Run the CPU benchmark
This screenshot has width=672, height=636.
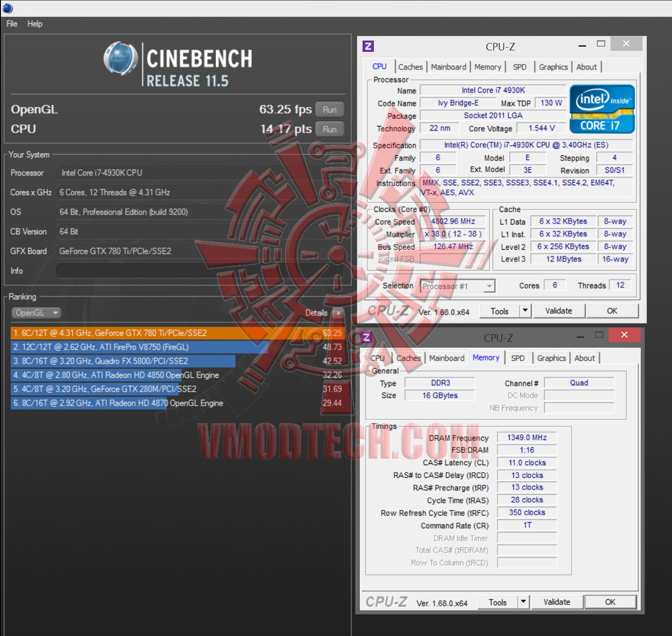pyautogui.click(x=329, y=129)
